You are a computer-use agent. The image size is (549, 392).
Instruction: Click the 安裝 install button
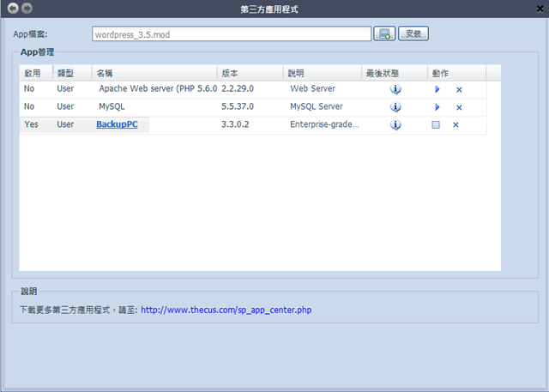click(413, 33)
